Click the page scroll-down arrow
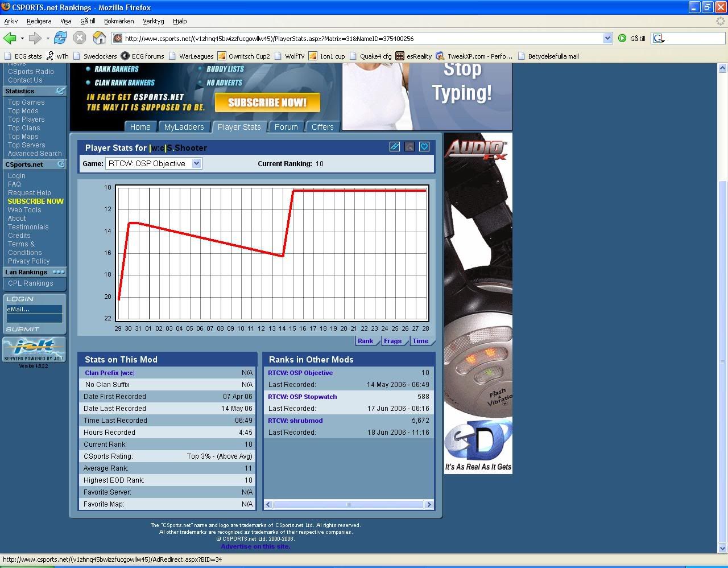The width and height of the screenshot is (728, 568). click(x=722, y=548)
